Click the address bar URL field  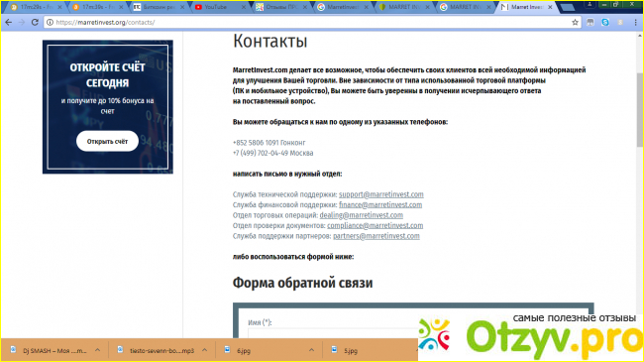312,22
